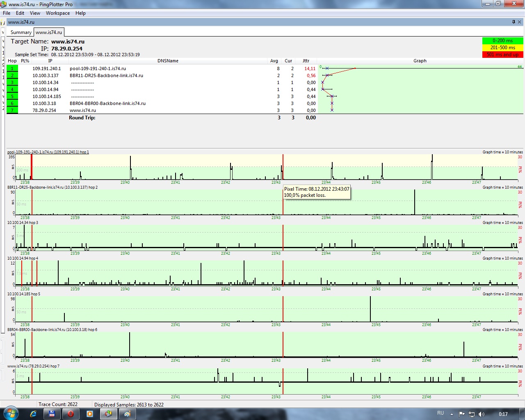Image resolution: width=525 pixels, height=420 pixels.
Task: Switch to the Summary tab
Action: (21, 32)
